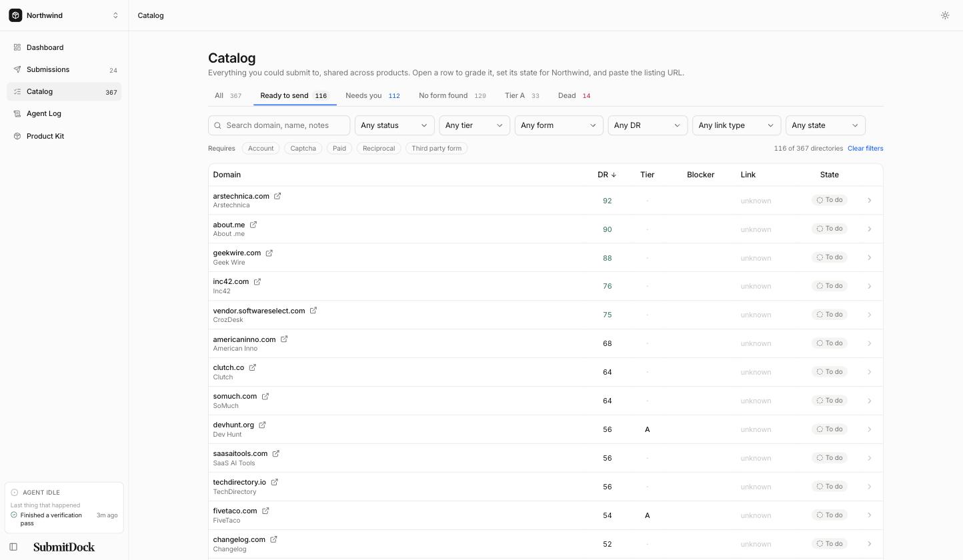Click the Domain column header

pyautogui.click(x=227, y=175)
